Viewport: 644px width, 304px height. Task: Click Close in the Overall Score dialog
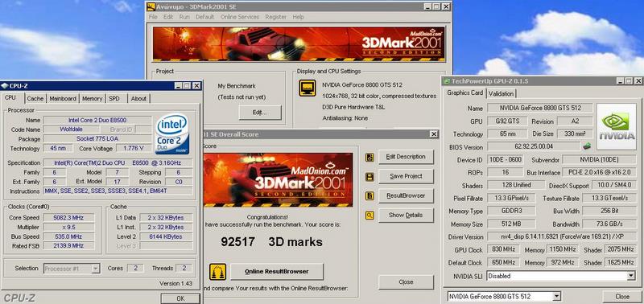click(x=406, y=282)
